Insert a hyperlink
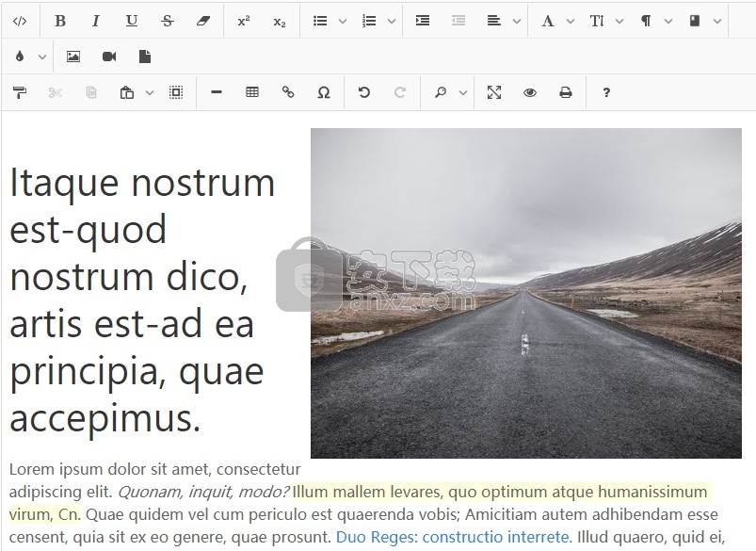756x551 pixels. [x=288, y=92]
